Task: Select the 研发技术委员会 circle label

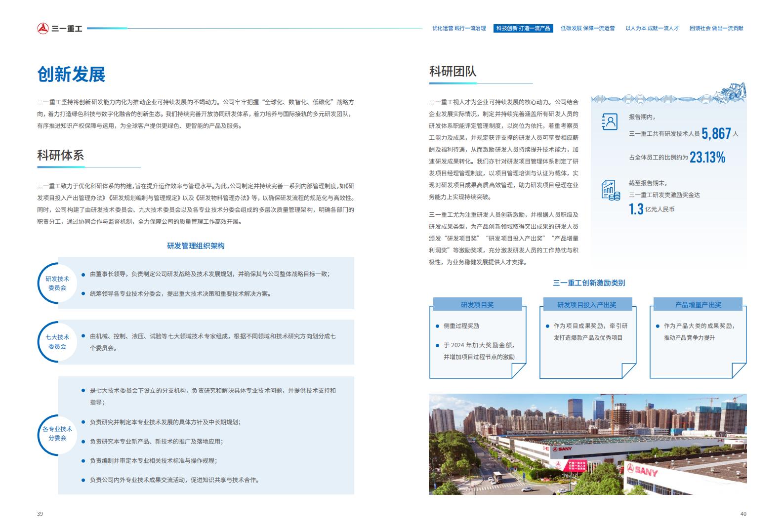Action: tap(57, 283)
